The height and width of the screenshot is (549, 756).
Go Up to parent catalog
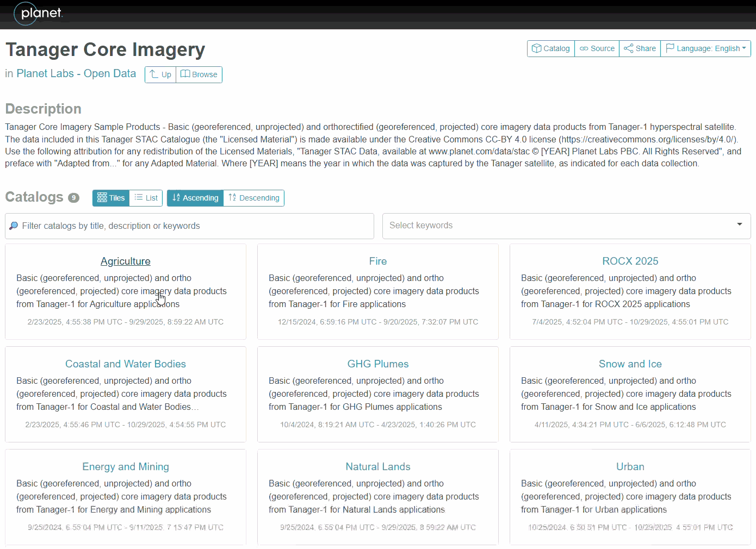click(160, 74)
